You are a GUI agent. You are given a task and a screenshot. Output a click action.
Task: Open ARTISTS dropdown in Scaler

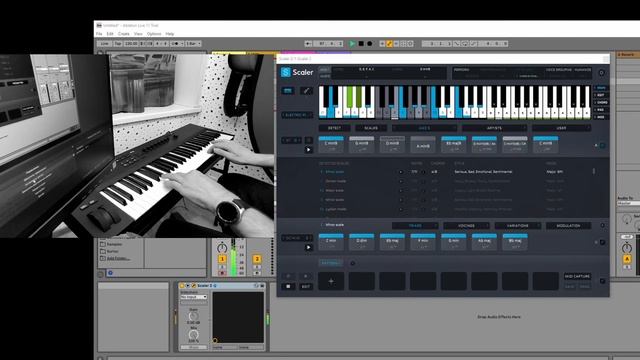(495, 128)
